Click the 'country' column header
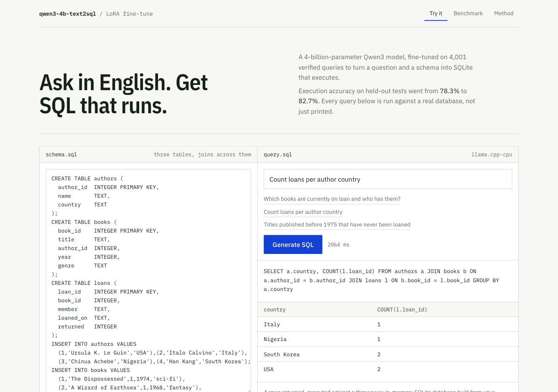This screenshot has width=558, height=392. (275, 310)
